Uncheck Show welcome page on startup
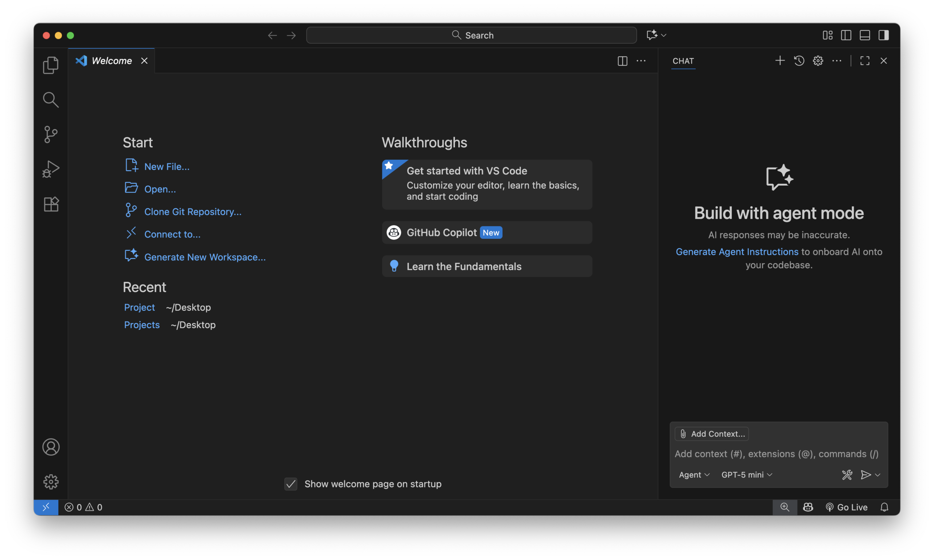 [x=291, y=484]
